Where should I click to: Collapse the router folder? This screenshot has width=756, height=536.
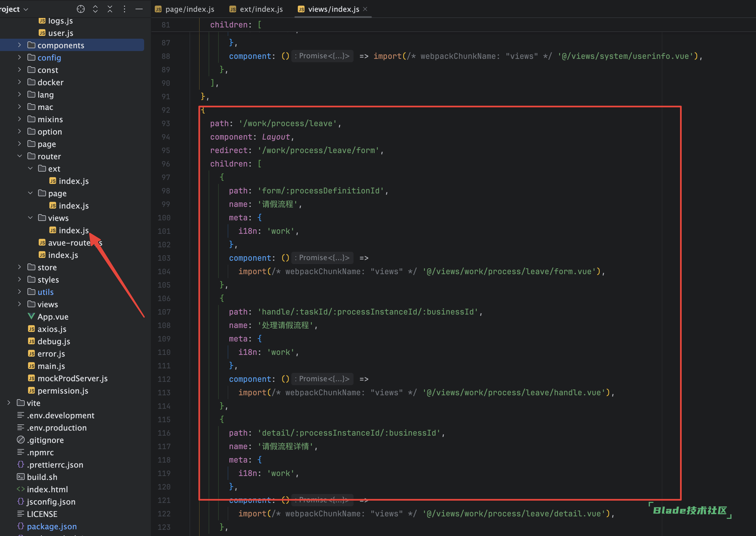coord(19,156)
